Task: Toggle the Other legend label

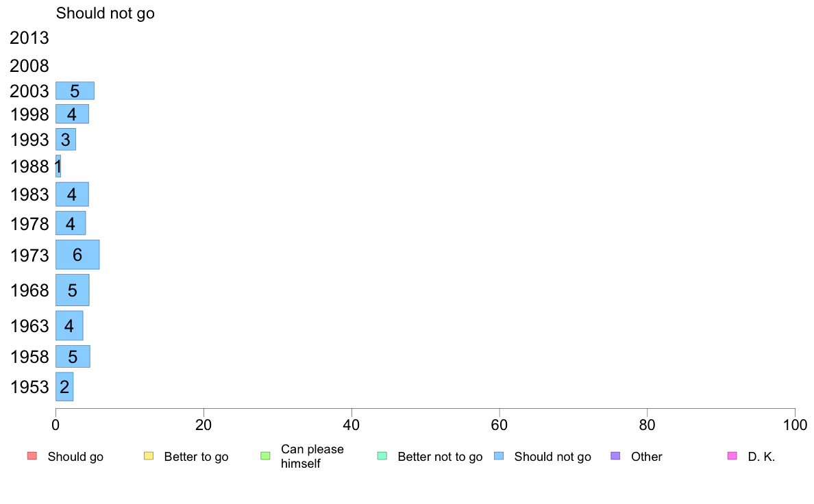Action: coord(646,457)
